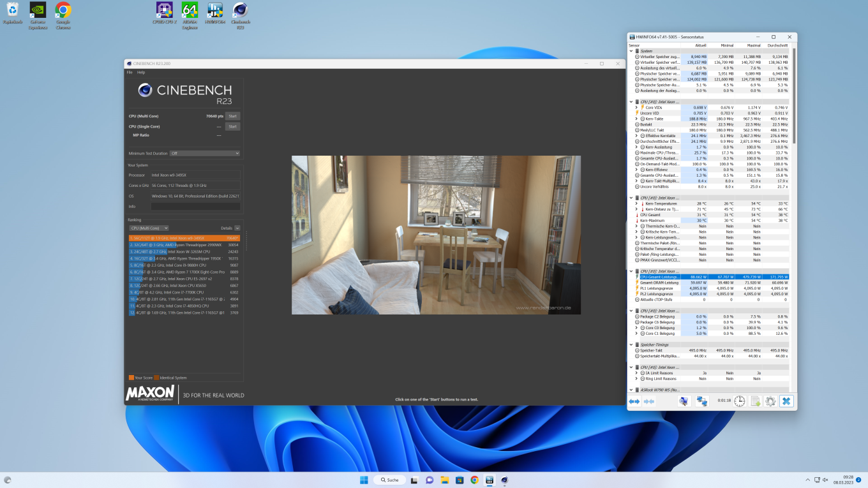Click the HWiNFO remote network computers icon

pos(702,401)
